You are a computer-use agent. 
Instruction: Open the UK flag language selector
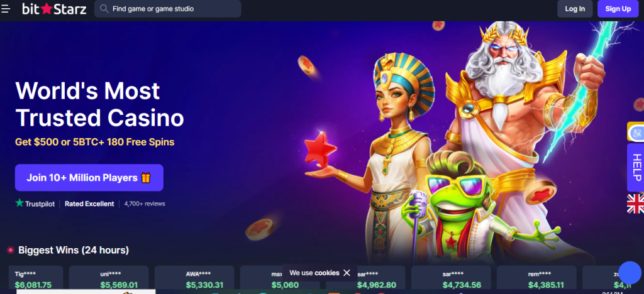pos(636,204)
